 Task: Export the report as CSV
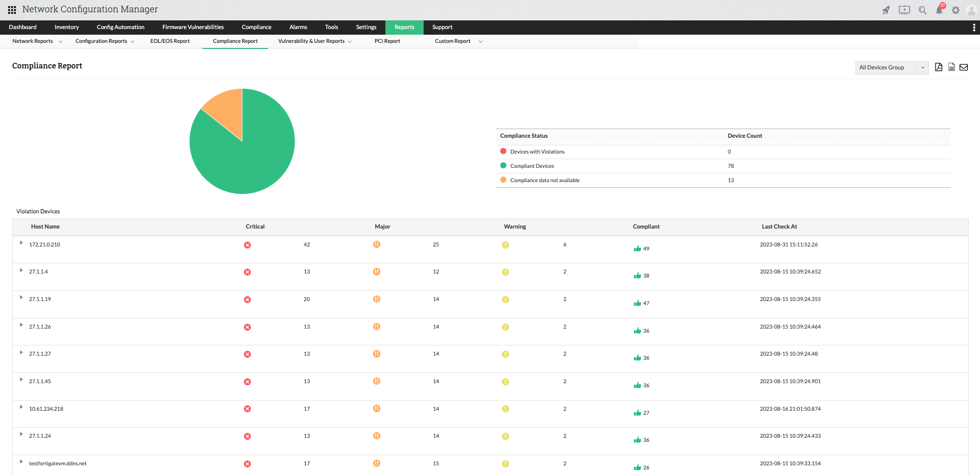pyautogui.click(x=951, y=67)
